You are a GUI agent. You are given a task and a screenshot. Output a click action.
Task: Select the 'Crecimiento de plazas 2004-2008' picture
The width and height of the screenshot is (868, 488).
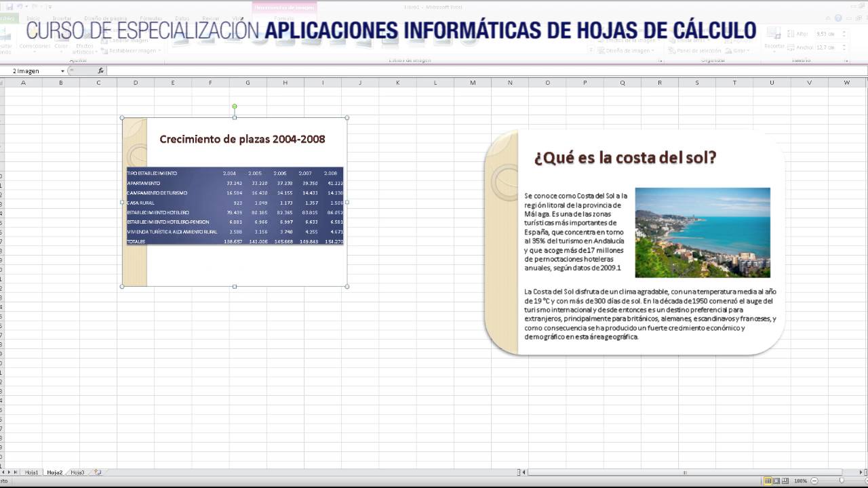(235, 202)
